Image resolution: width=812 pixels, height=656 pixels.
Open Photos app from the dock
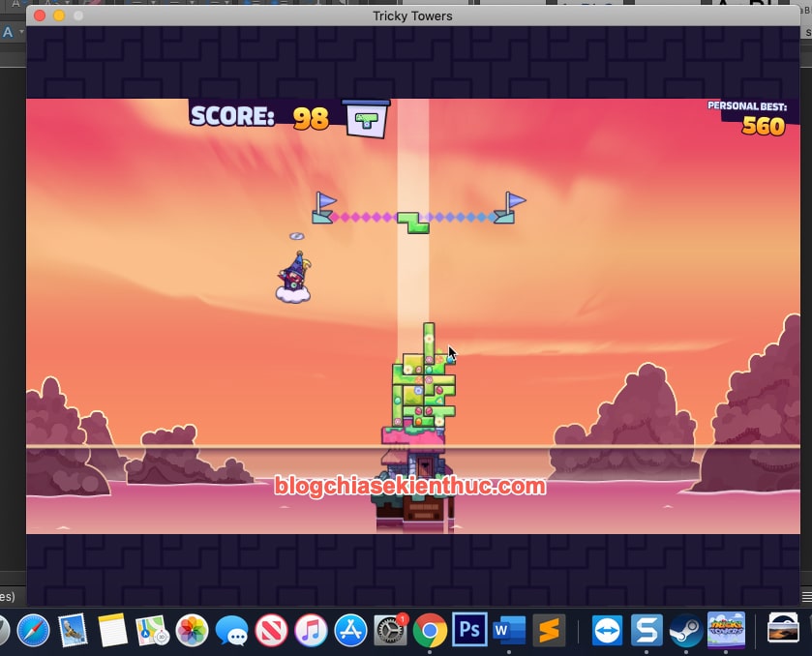(x=193, y=631)
